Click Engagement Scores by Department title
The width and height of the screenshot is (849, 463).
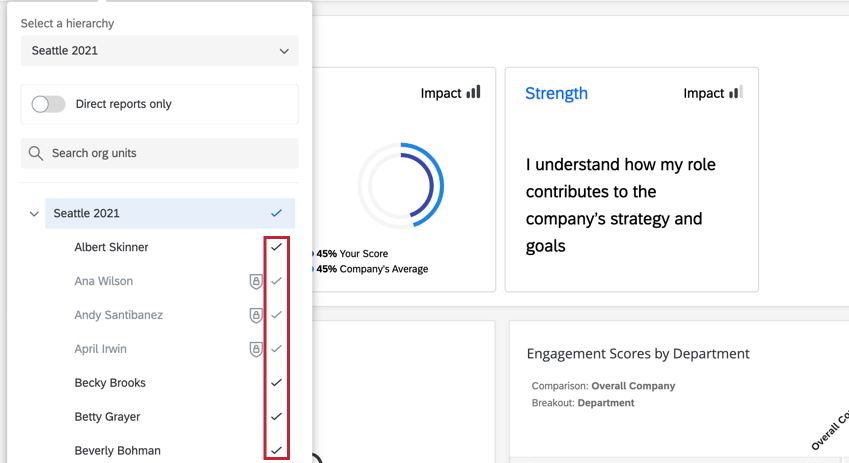click(x=638, y=354)
